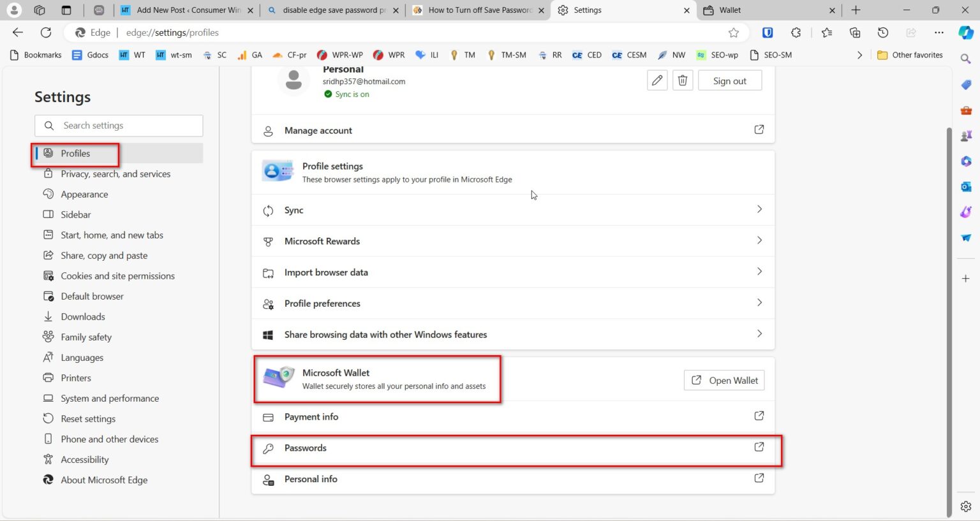Expand the Profile preferences section
The width and height of the screenshot is (980, 521).
point(513,303)
